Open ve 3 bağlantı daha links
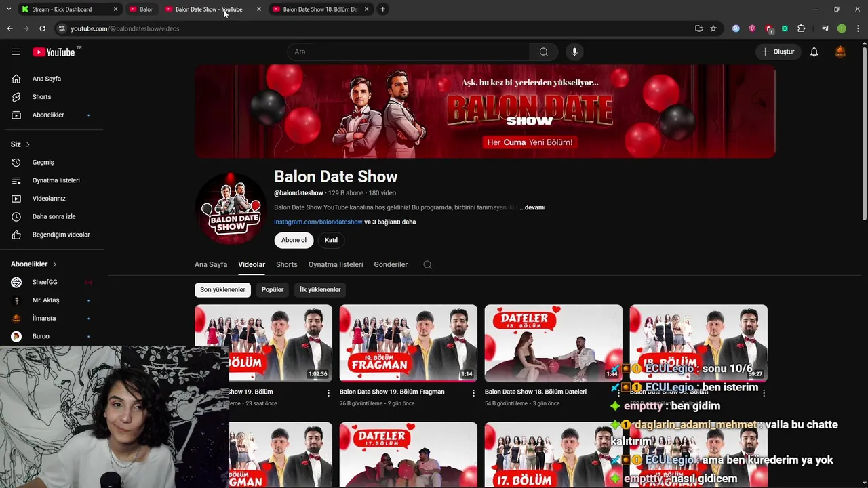 [390, 222]
